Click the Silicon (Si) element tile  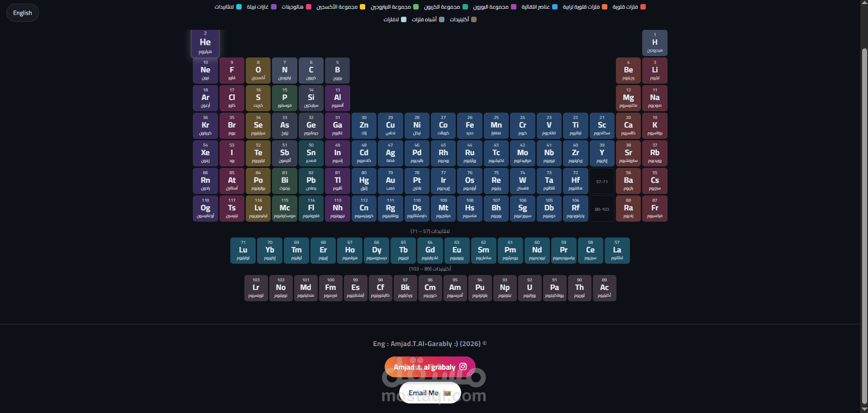[311, 98]
